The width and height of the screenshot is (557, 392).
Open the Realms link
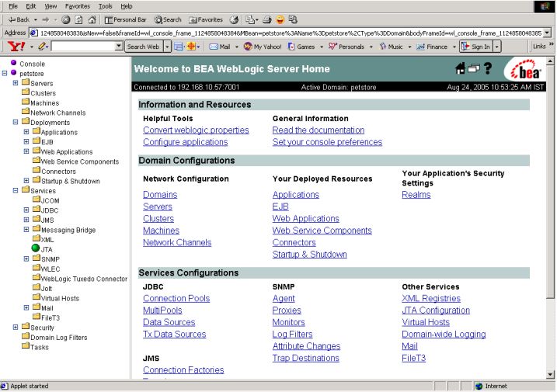coord(416,195)
